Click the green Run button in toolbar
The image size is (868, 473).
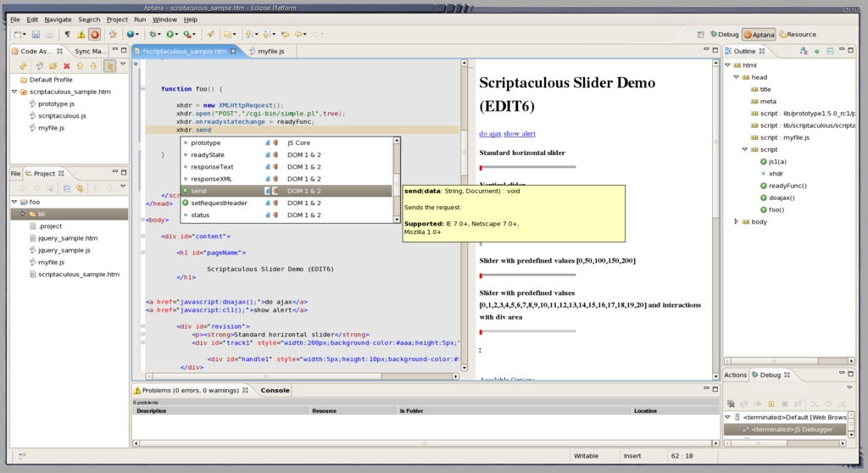170,35
